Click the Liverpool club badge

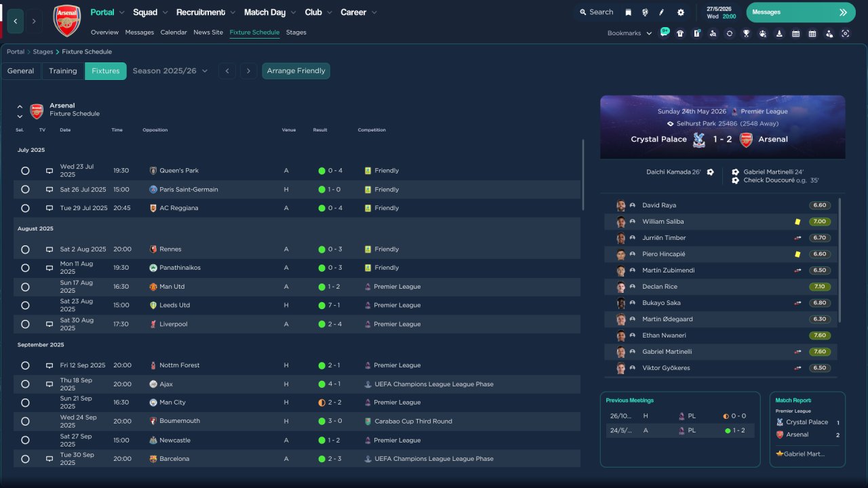tap(153, 324)
